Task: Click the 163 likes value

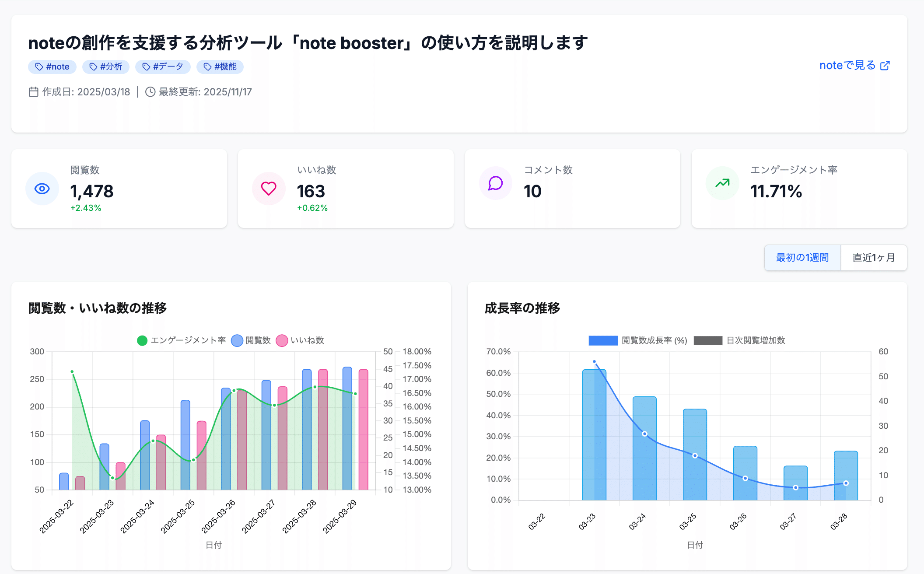Action: point(311,191)
